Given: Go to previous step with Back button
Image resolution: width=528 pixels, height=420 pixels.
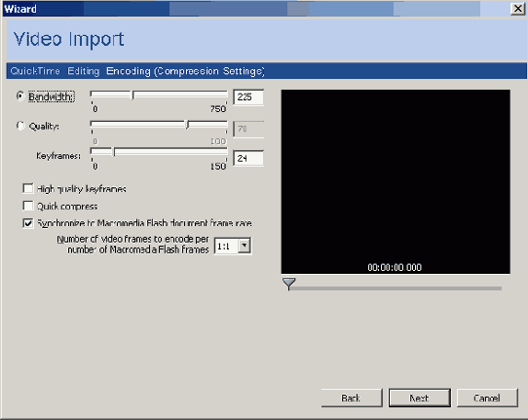Looking at the screenshot, I should [352, 399].
